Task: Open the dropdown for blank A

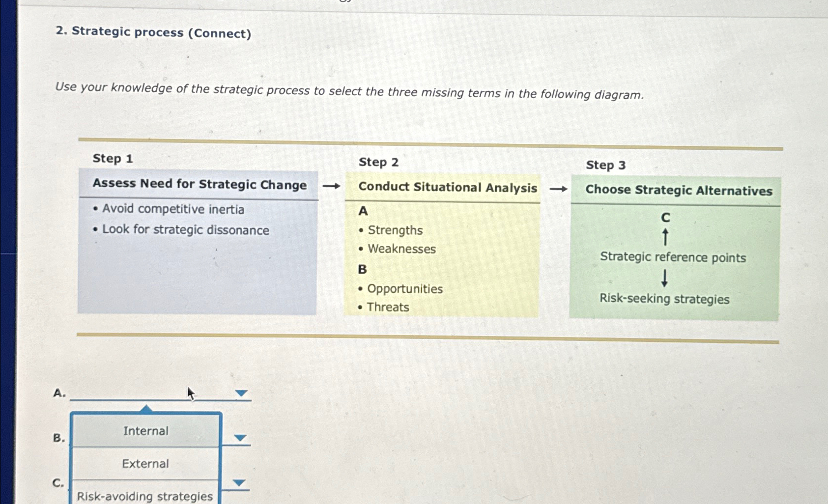Action: point(240,392)
